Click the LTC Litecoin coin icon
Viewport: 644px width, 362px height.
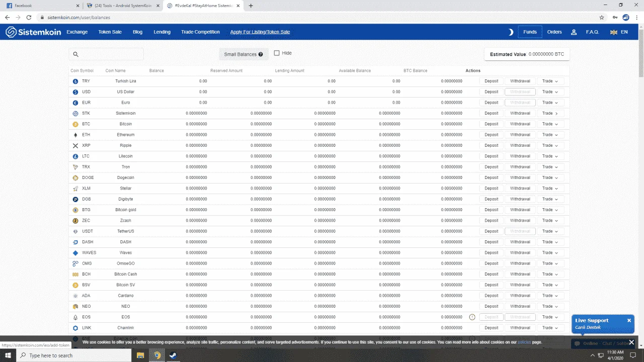(x=75, y=156)
